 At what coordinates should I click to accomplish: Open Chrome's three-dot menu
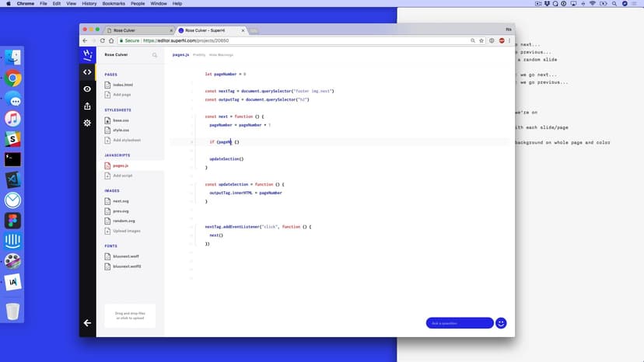click(x=510, y=40)
